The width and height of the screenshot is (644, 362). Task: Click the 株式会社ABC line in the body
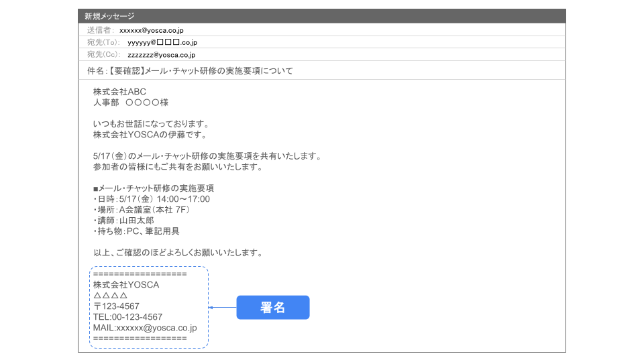click(x=119, y=92)
